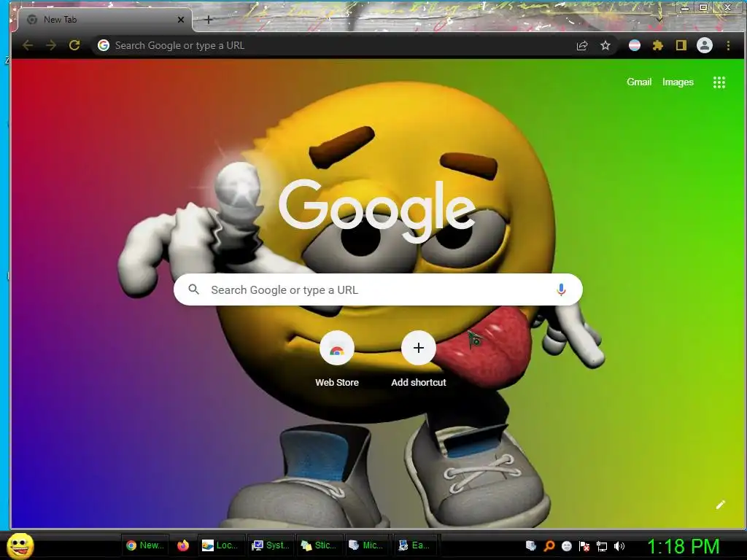This screenshot has width=747, height=560.
Task: Close the New Tab tab
Action: [x=181, y=20]
